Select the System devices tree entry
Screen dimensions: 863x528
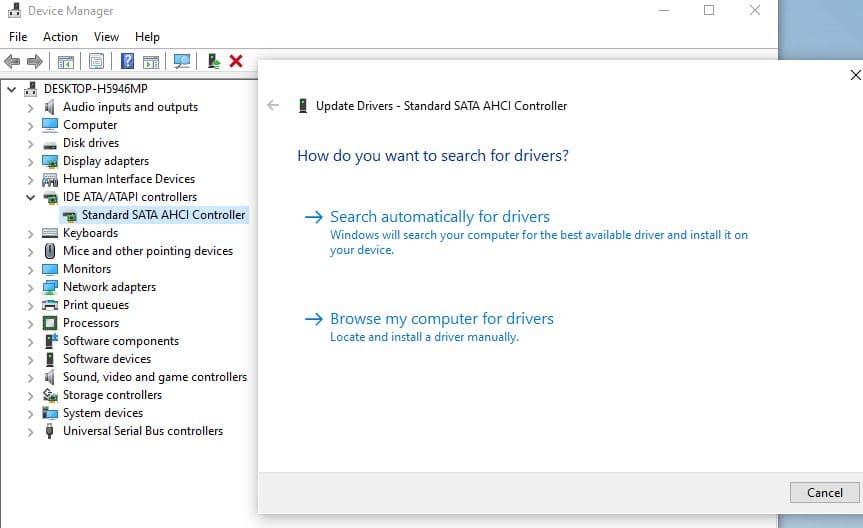(103, 413)
